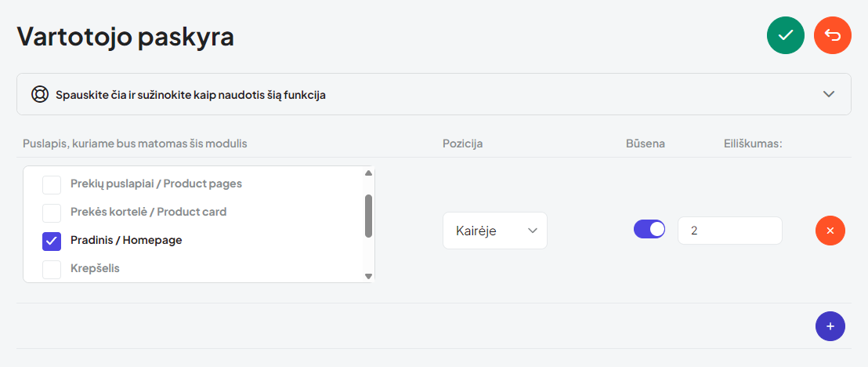Select the Pradinis / Homepage label text
The width and height of the screenshot is (868, 367).
coord(126,241)
